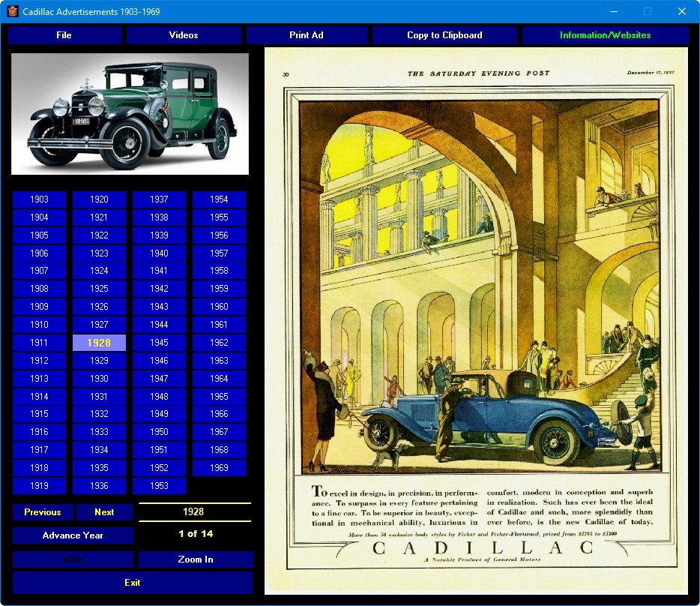Screen dimensions: 700x606
Task: Click the Exit button
Action: pyautogui.click(x=133, y=583)
